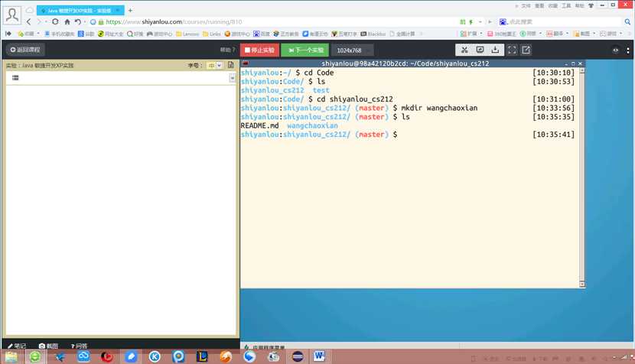Click the 问答 Q&A button
Image resolution: width=635 pixels, height=364 pixels.
[x=79, y=346]
